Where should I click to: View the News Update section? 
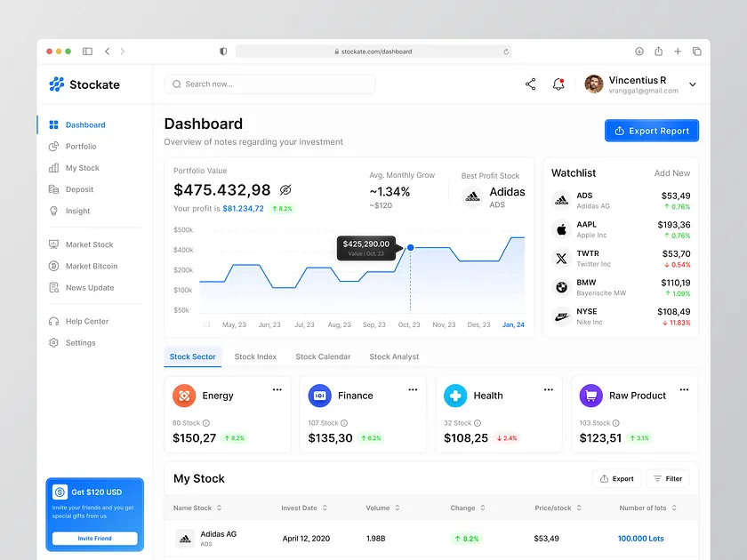[x=88, y=287]
